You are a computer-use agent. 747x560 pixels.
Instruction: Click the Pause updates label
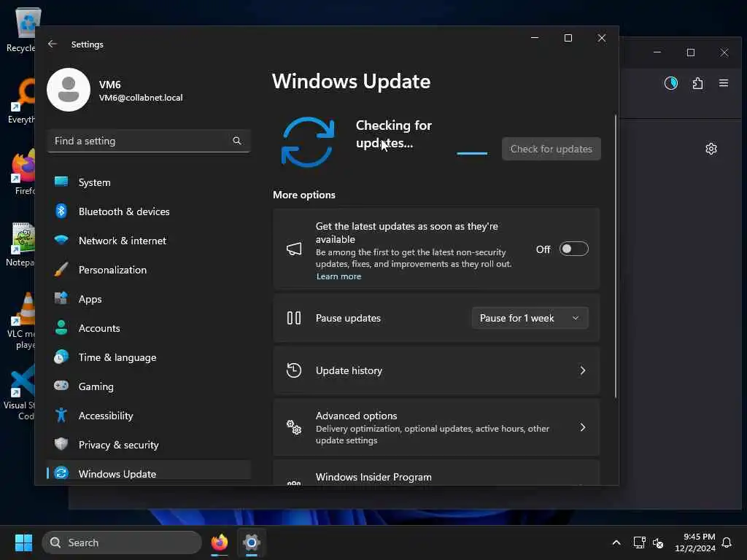[x=348, y=318]
